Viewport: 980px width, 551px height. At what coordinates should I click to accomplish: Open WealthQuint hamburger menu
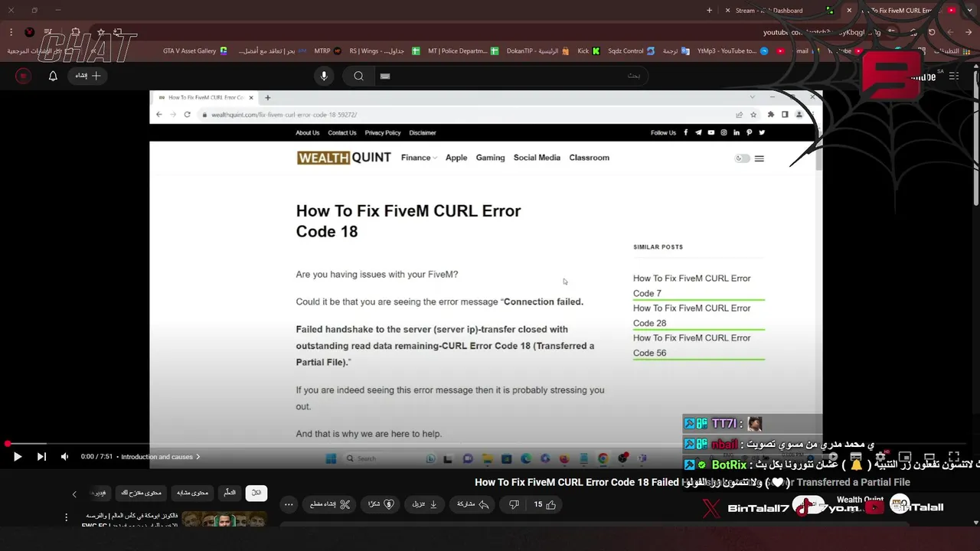759,158
